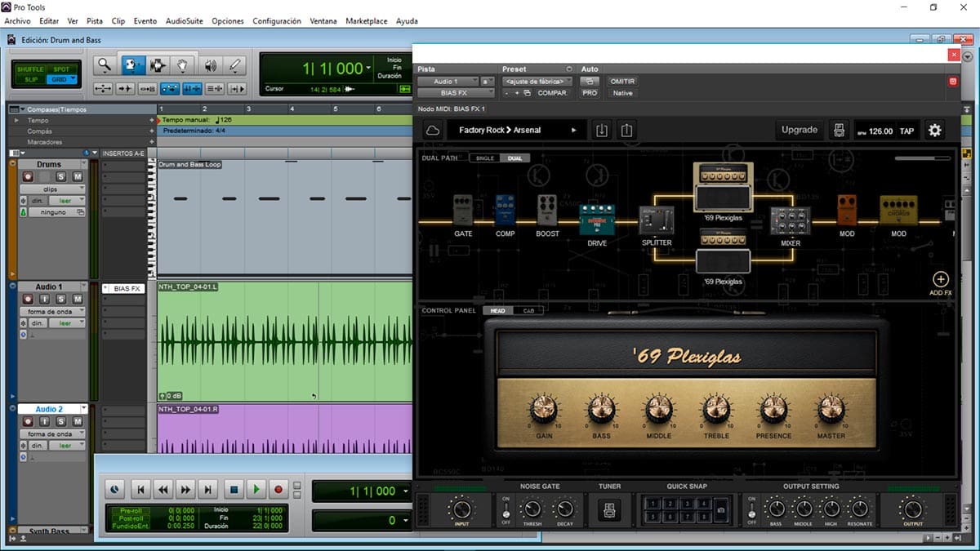The width and height of the screenshot is (980, 551).
Task: Open Audio 1 forma de onda view dropdown
Action: [52, 311]
